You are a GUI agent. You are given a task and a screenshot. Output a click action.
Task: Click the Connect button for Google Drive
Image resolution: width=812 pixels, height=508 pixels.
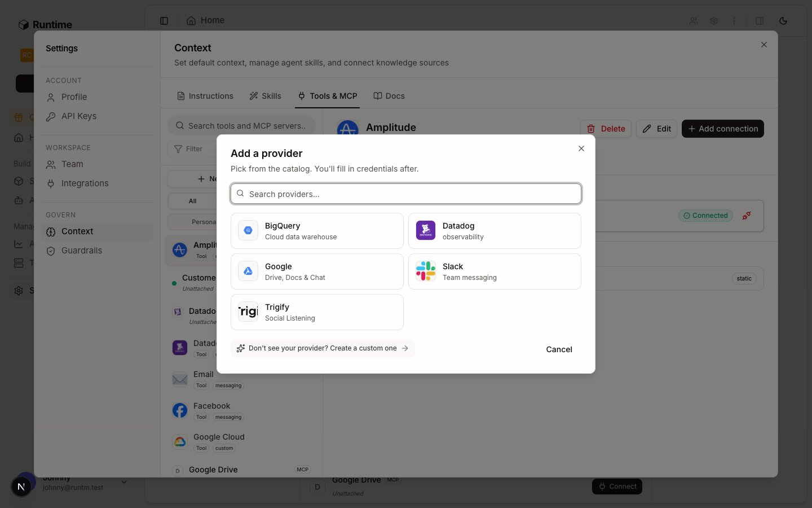tap(617, 487)
